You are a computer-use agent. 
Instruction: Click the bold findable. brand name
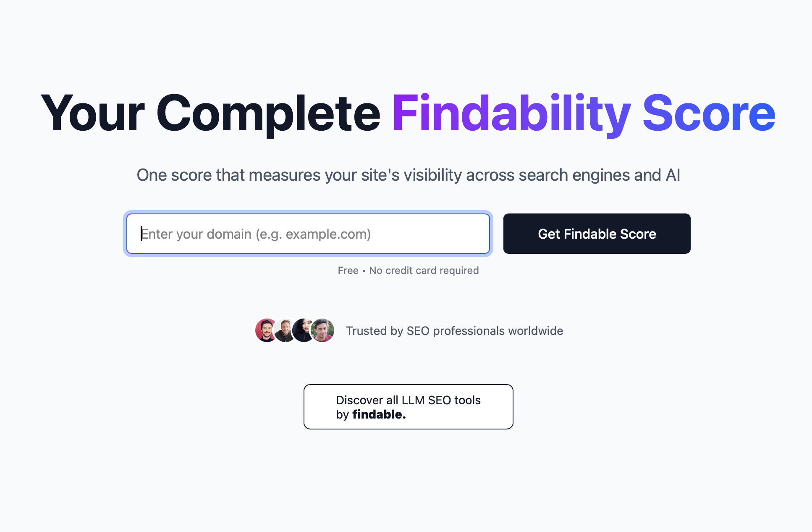pos(378,414)
